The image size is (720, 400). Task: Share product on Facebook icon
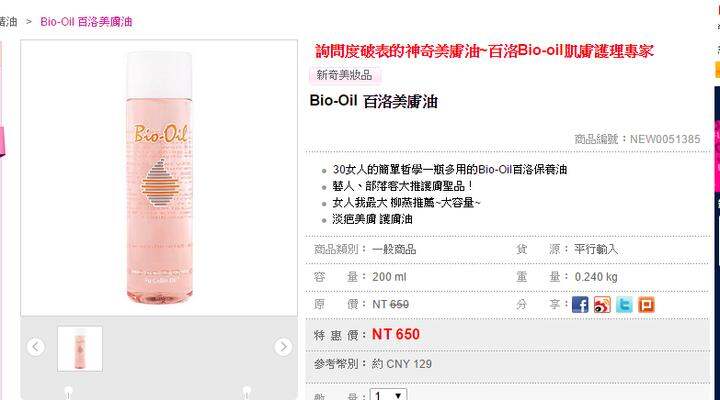(580, 304)
